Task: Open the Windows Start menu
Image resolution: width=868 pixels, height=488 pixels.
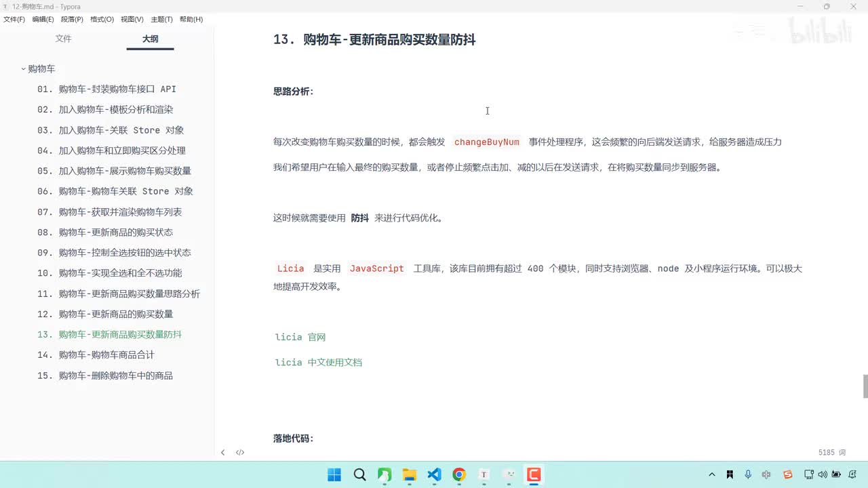Action: (334, 474)
